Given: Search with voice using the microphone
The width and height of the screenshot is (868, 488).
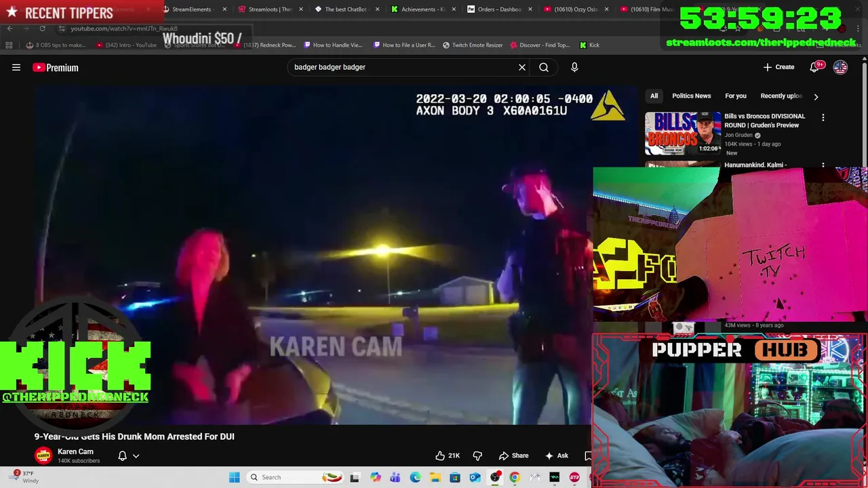Looking at the screenshot, I should point(574,67).
